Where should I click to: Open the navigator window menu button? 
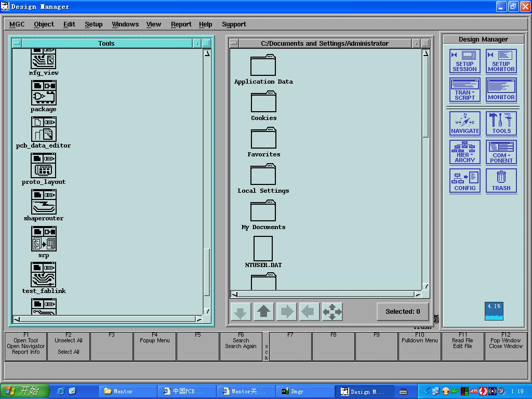[234, 44]
